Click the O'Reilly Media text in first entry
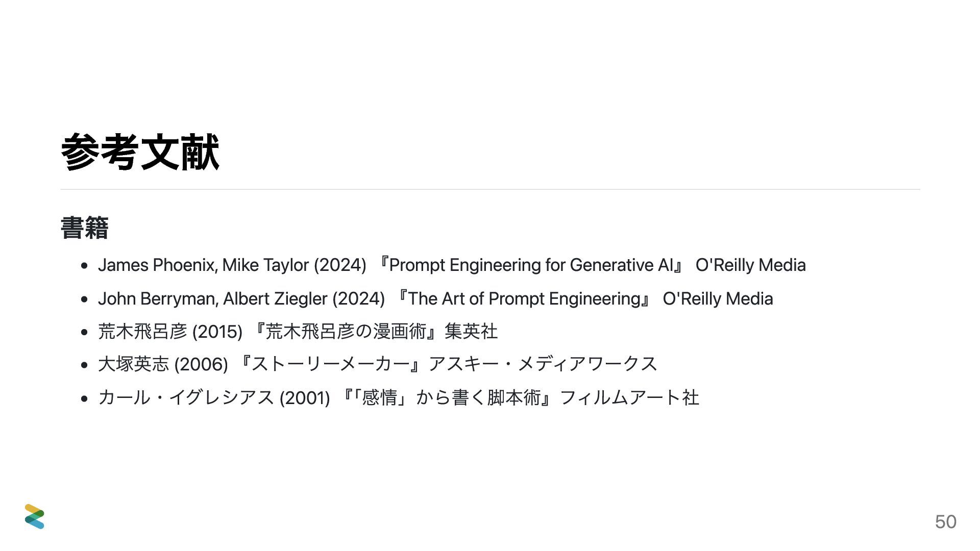 point(750,265)
